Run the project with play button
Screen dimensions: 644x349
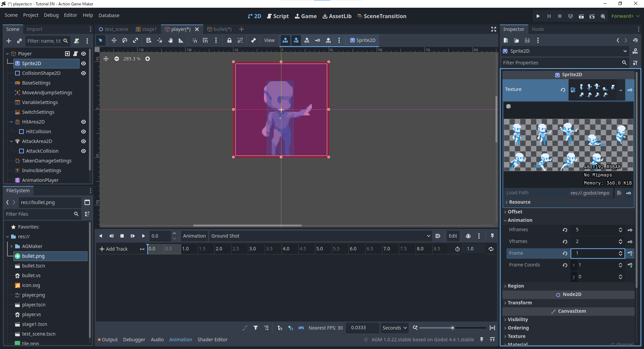(x=538, y=16)
